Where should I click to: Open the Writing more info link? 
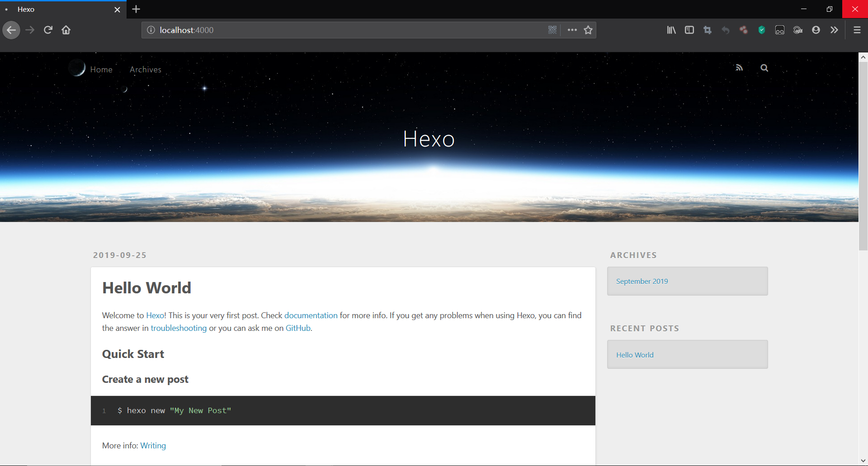pos(153,446)
